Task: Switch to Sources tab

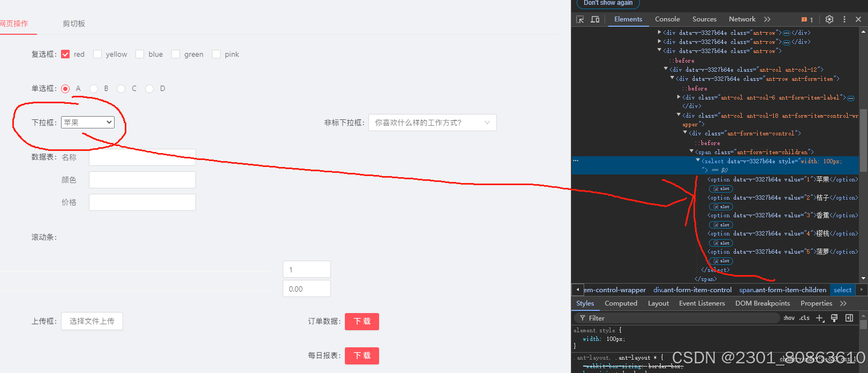Action: [704, 19]
